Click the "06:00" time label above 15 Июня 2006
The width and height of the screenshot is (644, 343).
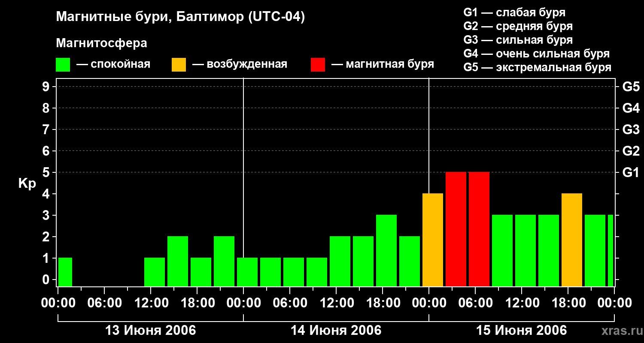pos(475,303)
